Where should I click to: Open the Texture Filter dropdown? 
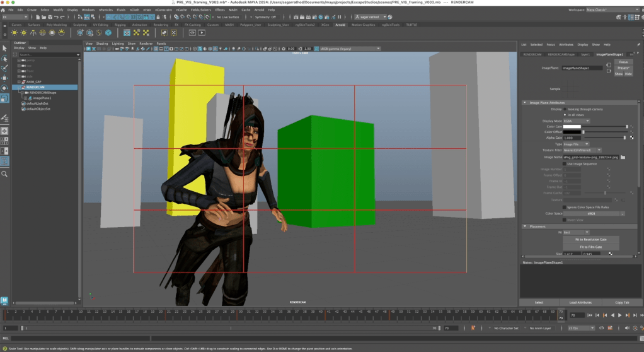[x=582, y=150]
